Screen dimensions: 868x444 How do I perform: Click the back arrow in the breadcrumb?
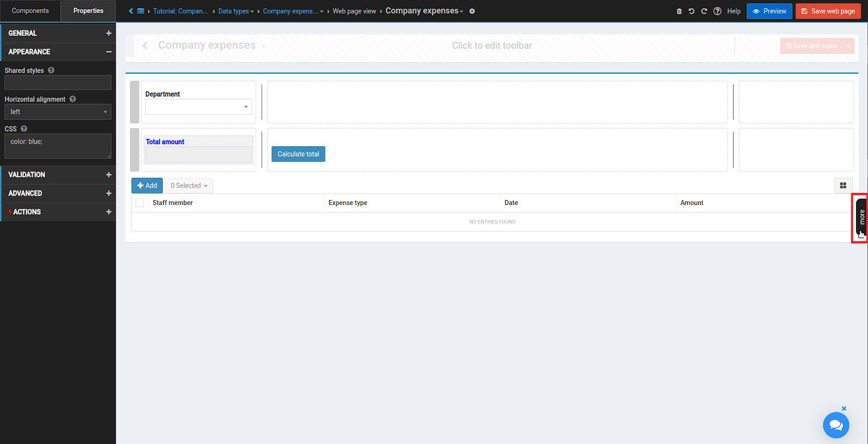131,11
